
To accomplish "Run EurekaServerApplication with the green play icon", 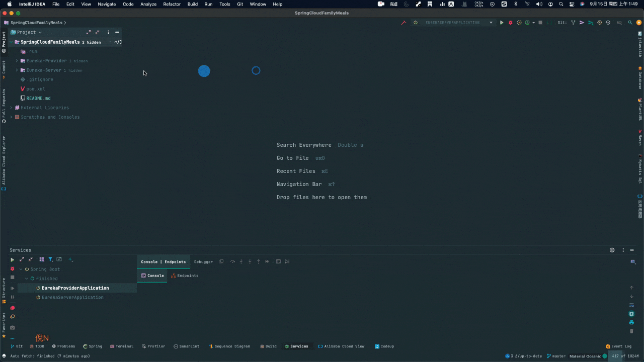I will pyautogui.click(x=502, y=23).
